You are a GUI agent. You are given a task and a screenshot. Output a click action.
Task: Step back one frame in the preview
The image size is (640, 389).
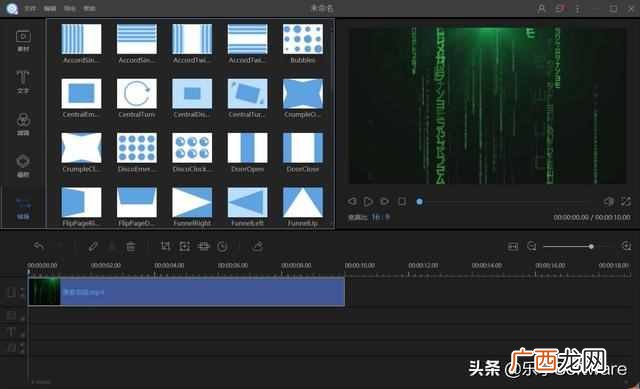352,201
